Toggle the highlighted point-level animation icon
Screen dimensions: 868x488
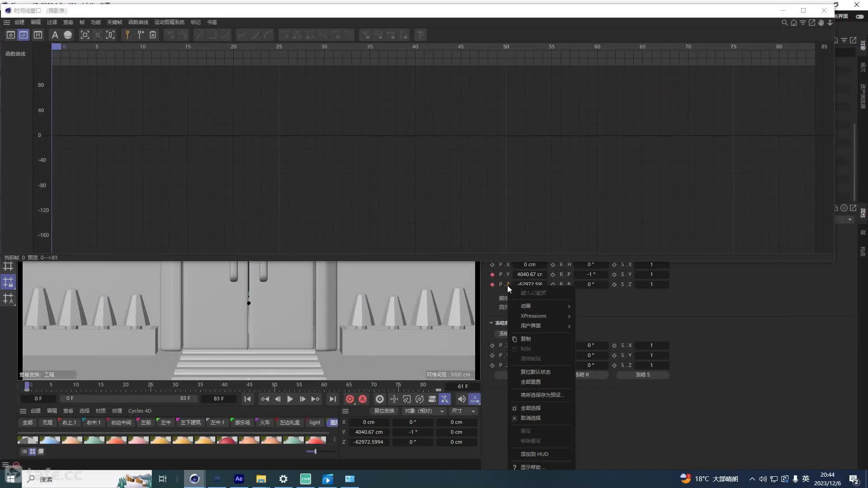pos(445,399)
